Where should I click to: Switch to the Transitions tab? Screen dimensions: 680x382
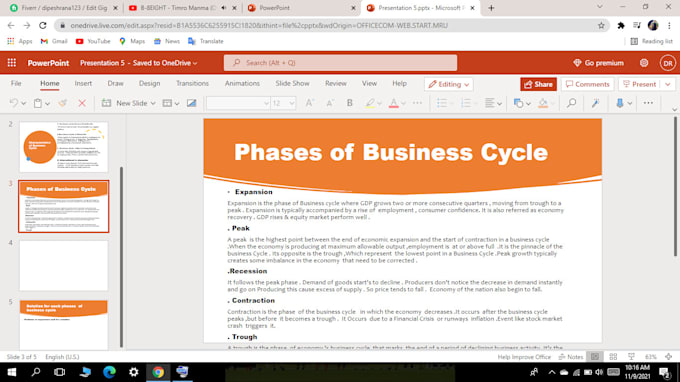tap(192, 83)
